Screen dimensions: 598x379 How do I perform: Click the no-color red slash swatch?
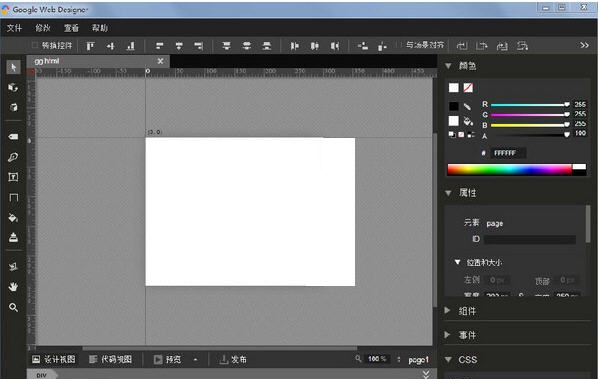pos(468,88)
